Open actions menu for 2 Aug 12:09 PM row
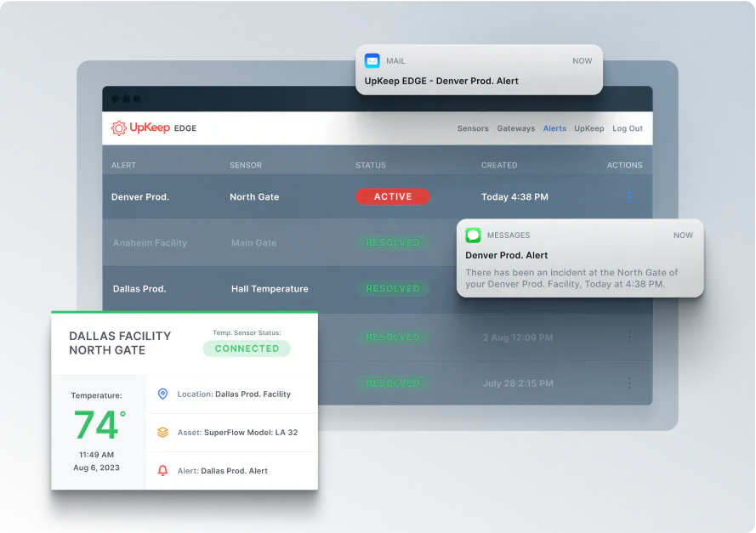 click(629, 337)
